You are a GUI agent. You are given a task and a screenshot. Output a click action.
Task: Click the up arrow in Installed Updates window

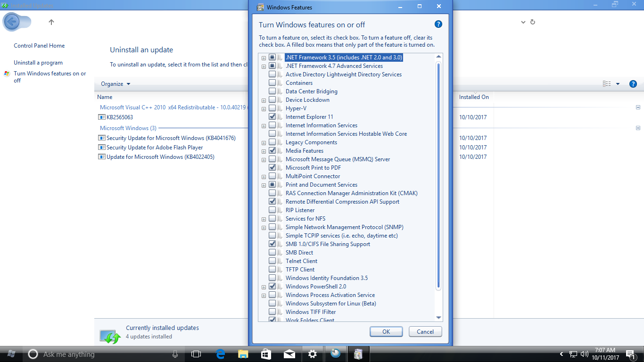tap(51, 22)
